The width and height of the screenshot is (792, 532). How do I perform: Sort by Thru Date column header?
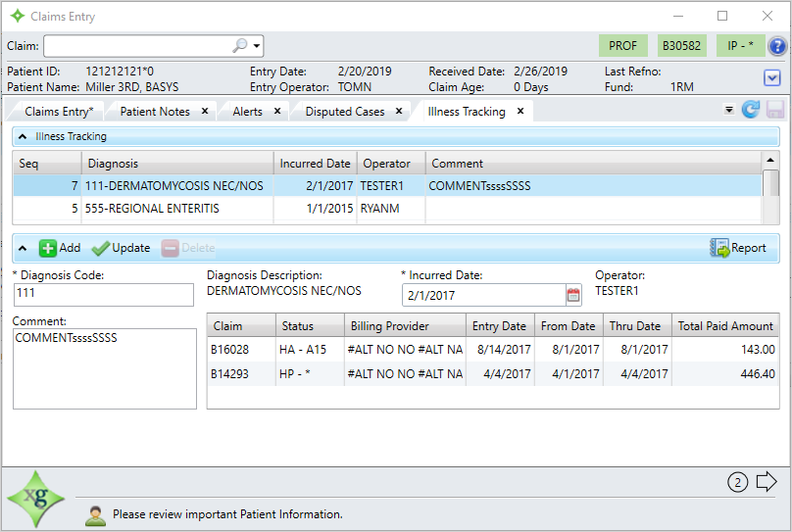pos(637,326)
